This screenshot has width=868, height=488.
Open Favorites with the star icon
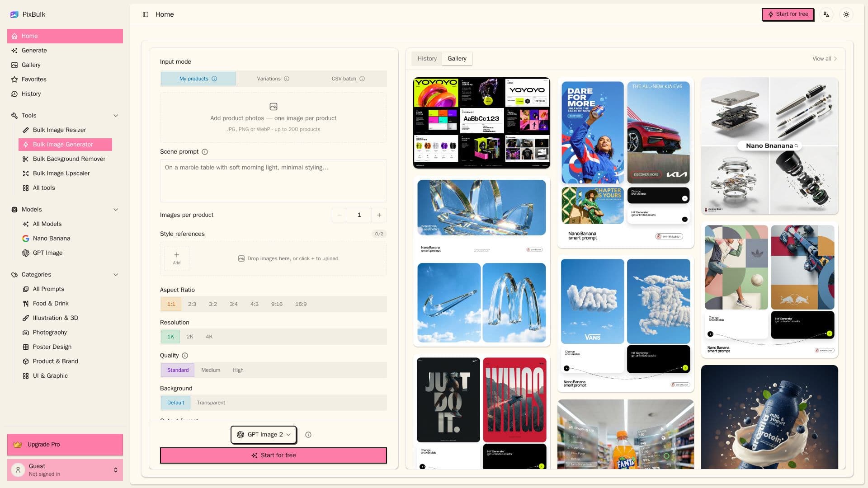pyautogui.click(x=65, y=80)
